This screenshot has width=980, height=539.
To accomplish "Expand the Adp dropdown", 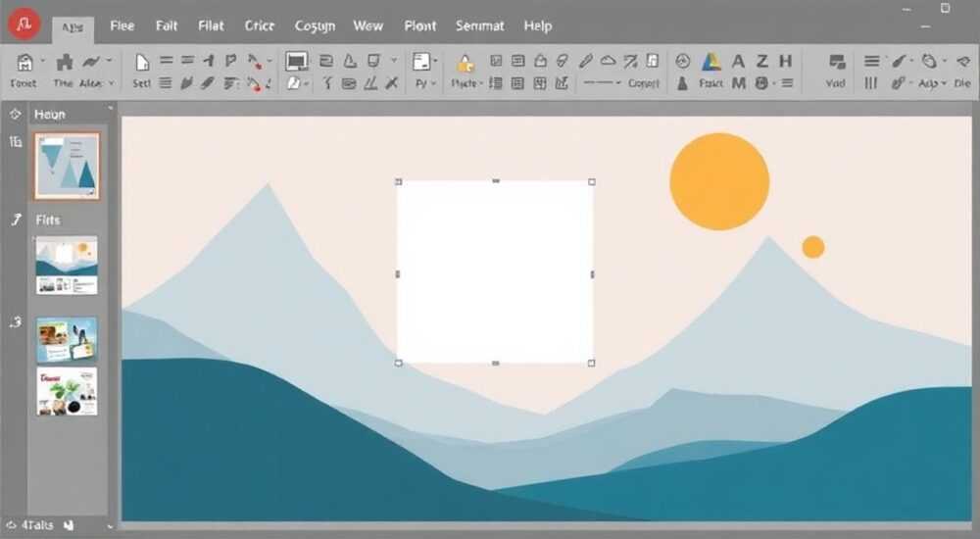I will tap(943, 83).
